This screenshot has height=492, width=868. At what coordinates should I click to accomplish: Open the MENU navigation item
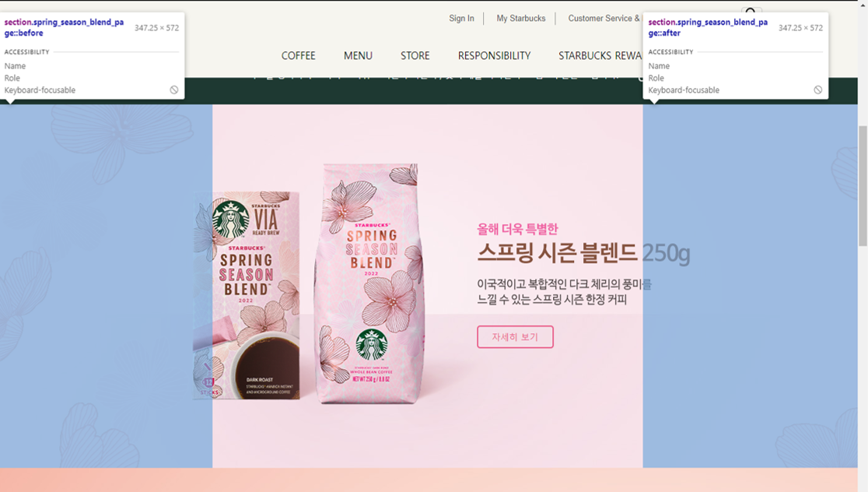(358, 55)
